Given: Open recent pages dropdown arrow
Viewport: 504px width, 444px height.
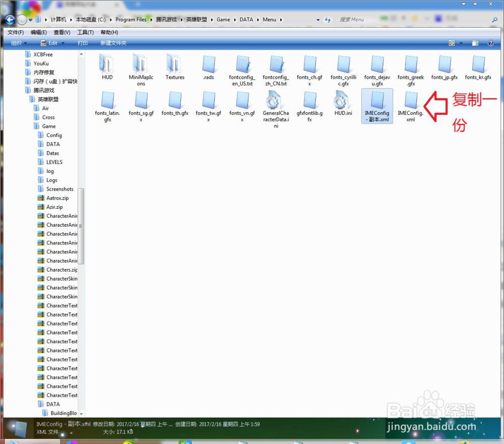Looking at the screenshot, I should [x=31, y=20].
